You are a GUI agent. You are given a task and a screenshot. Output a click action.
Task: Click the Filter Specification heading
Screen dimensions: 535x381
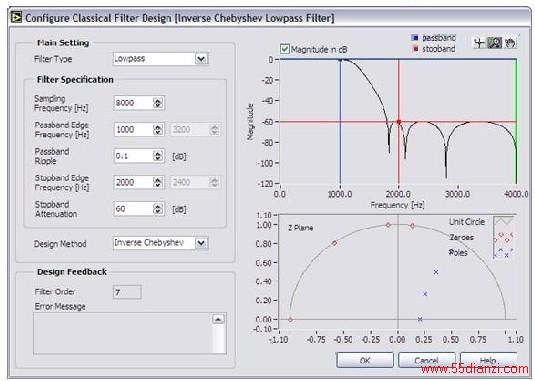75,79
